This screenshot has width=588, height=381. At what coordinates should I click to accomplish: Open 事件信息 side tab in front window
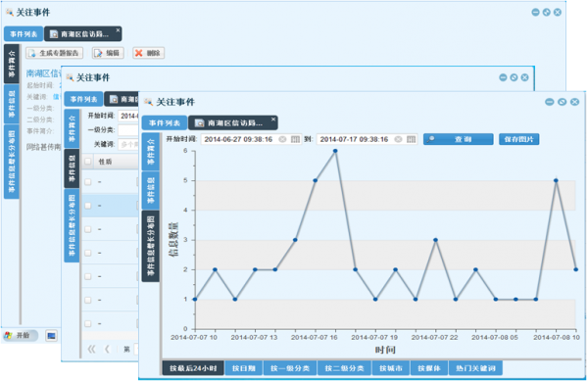click(151, 190)
